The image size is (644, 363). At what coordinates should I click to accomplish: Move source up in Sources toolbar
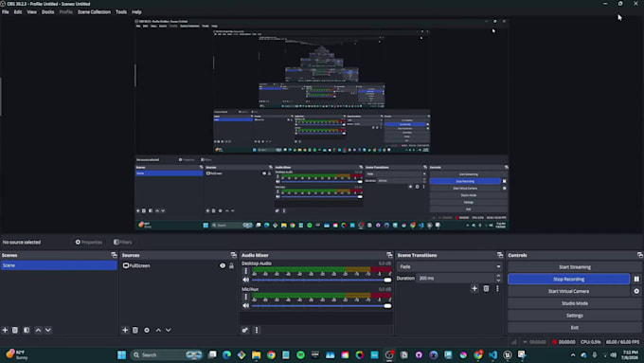point(158,330)
